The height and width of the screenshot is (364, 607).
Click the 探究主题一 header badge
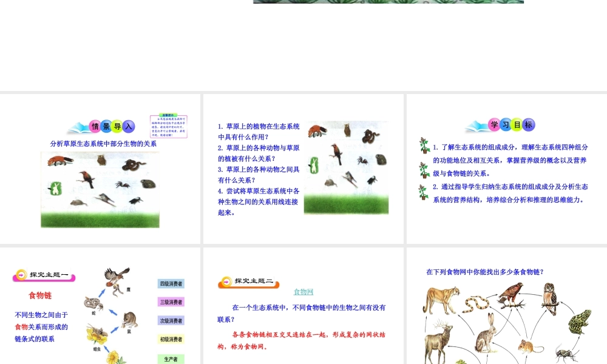tap(44, 275)
